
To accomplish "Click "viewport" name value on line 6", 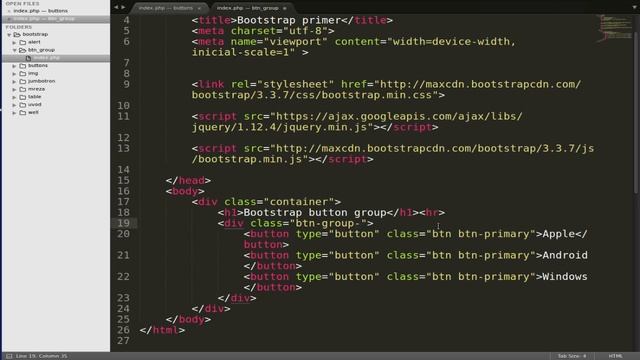I will coord(296,42).
